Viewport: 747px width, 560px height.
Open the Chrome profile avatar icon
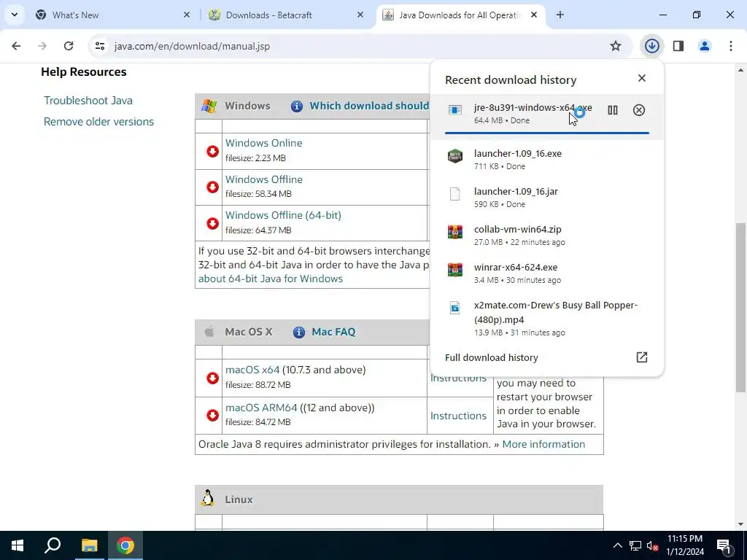[x=705, y=46]
